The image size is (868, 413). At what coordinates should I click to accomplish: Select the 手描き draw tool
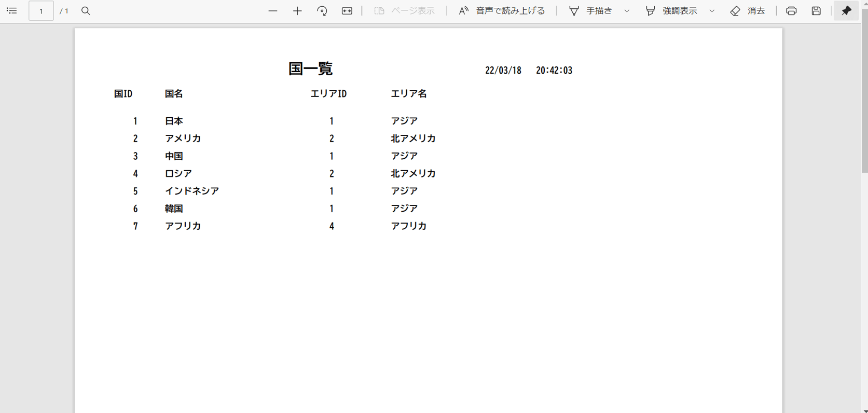click(591, 11)
